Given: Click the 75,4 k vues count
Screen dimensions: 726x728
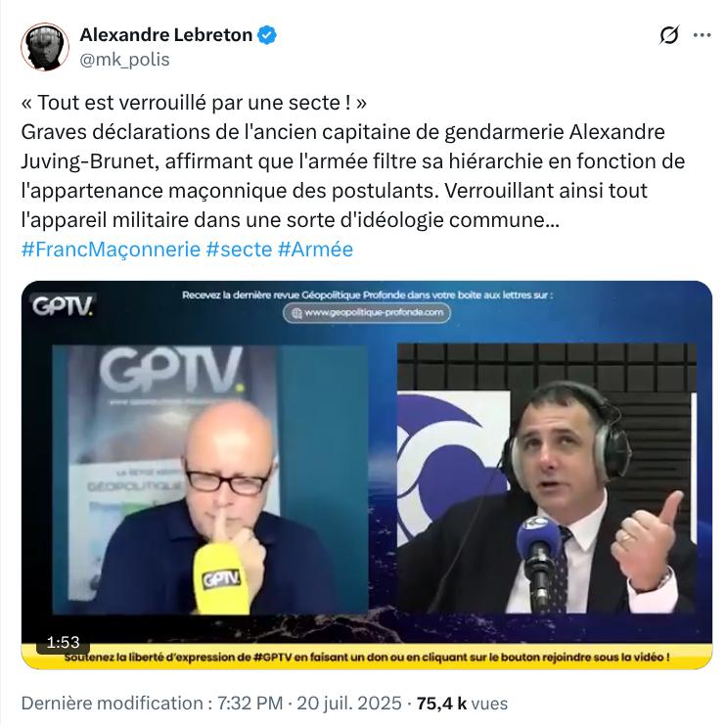Looking at the screenshot, I should pyautogui.click(x=462, y=704).
